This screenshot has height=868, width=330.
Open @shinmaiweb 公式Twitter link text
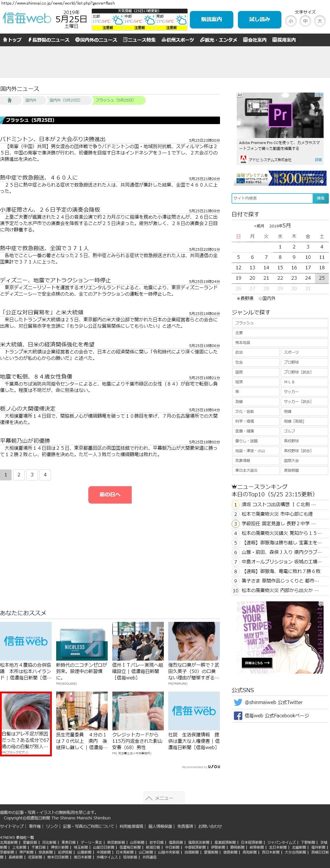pyautogui.click(x=273, y=702)
